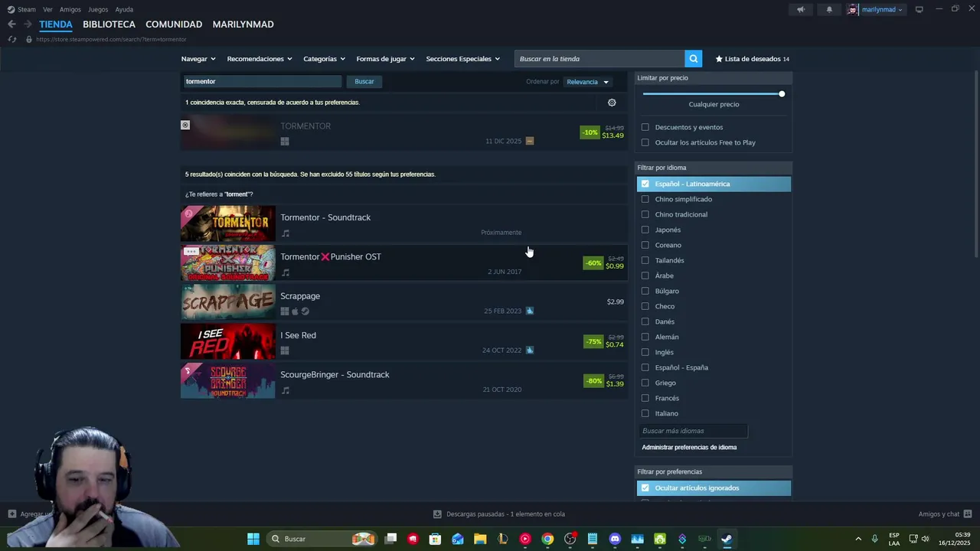Open Task View on the taskbar

tap(390, 539)
